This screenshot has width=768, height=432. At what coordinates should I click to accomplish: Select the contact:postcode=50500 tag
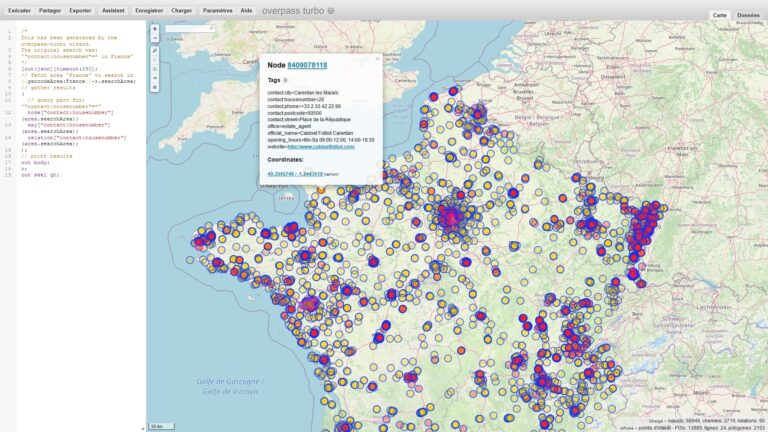(x=294, y=113)
